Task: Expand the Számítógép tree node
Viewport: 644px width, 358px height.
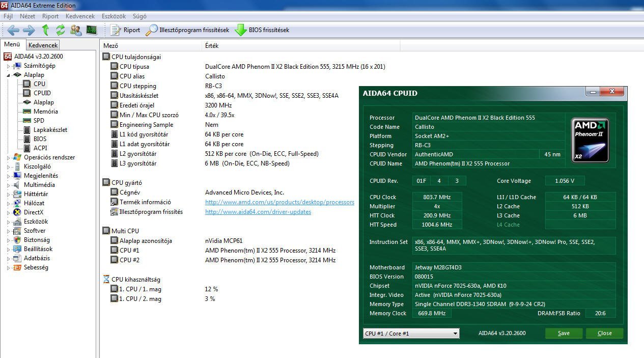Action: click(x=8, y=66)
